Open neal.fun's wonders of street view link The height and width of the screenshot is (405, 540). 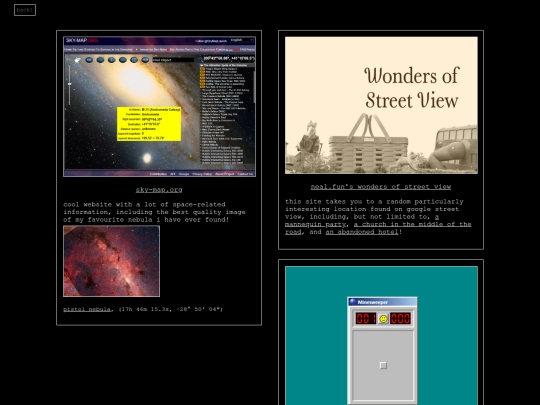point(381,187)
